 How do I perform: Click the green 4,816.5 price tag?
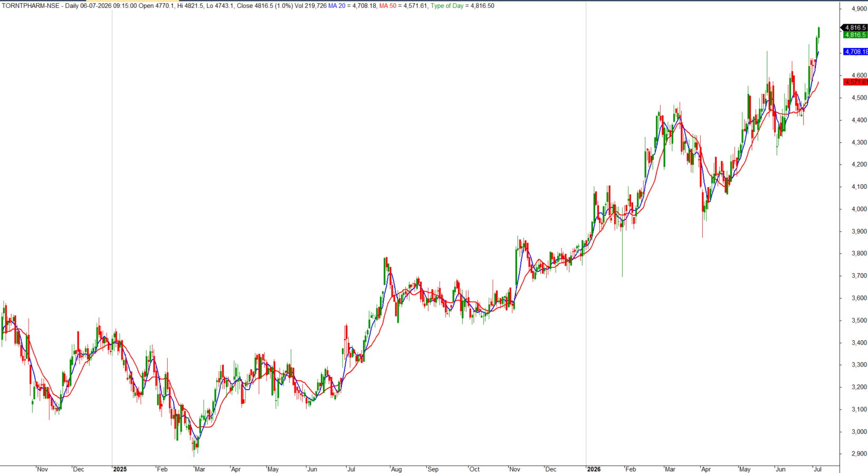tap(855, 35)
